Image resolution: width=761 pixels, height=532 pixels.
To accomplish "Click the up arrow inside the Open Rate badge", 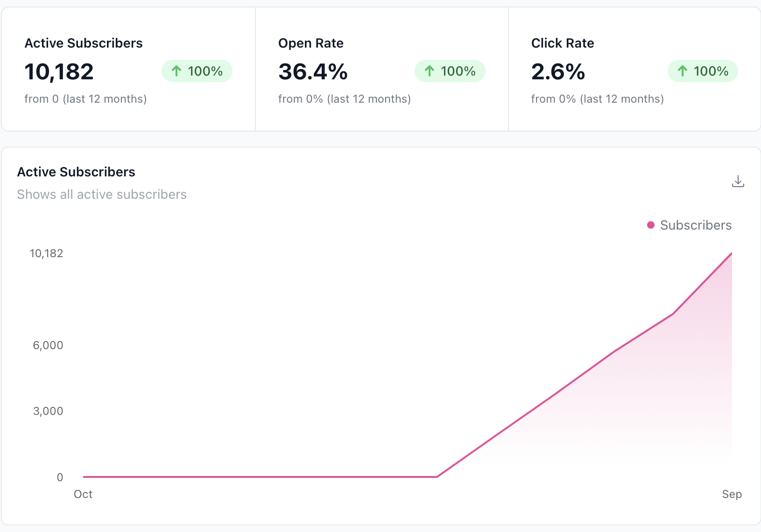I will (x=429, y=71).
